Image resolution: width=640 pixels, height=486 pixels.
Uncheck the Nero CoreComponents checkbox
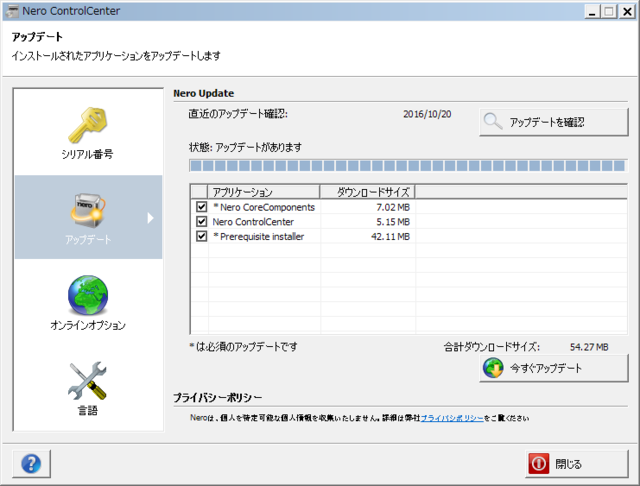201,206
